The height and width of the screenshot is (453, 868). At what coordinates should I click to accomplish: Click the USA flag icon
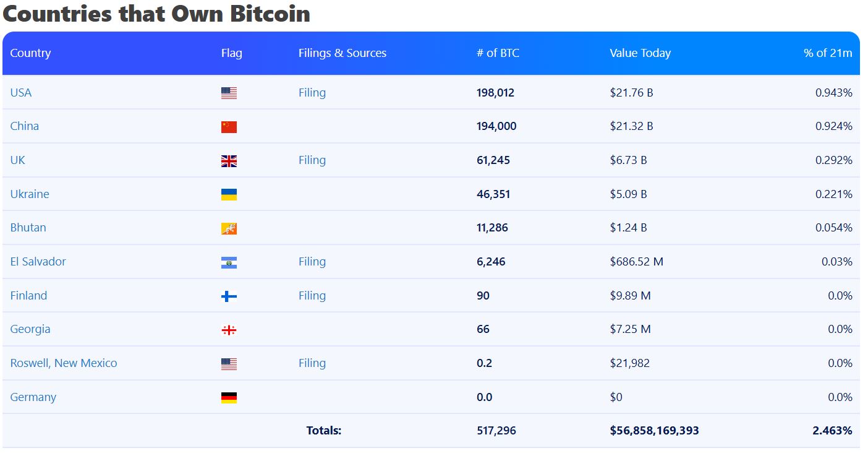click(x=229, y=92)
